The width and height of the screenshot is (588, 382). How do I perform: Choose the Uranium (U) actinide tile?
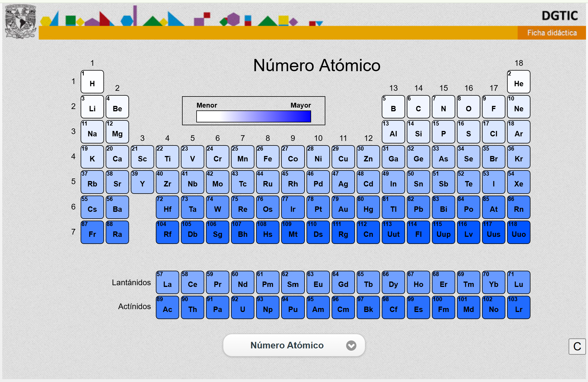tap(242, 307)
